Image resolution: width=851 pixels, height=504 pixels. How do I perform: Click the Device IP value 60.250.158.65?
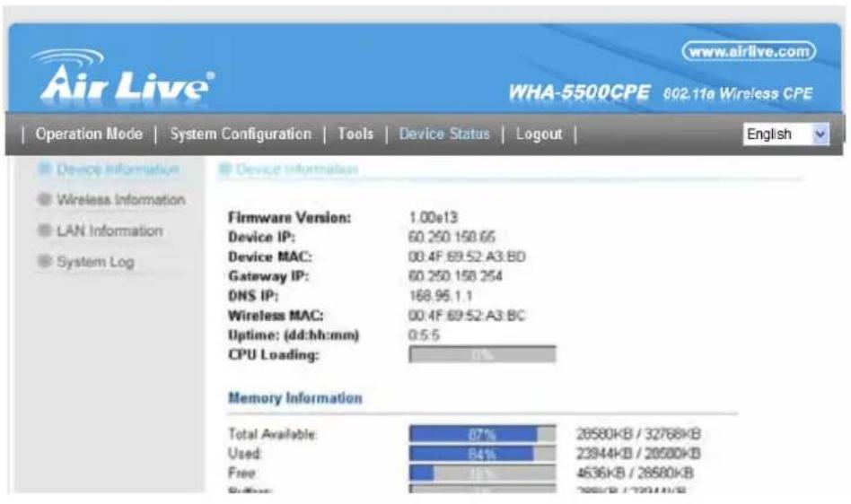tap(452, 238)
